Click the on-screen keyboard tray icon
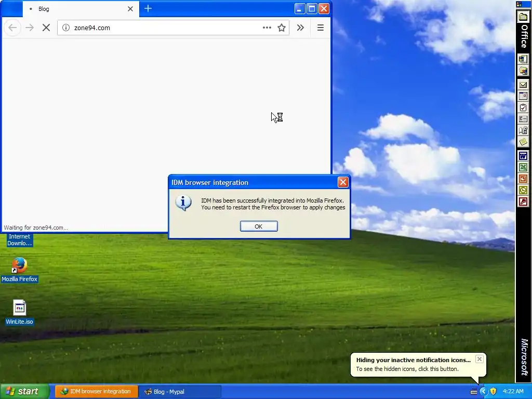Screen dimensions: 532x399 474,392
